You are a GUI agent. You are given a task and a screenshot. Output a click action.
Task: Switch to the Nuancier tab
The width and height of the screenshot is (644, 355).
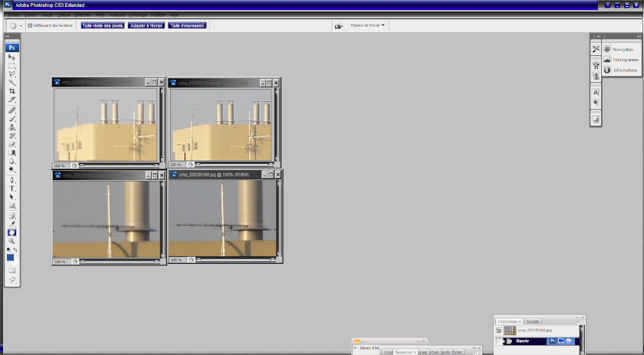[406, 352]
